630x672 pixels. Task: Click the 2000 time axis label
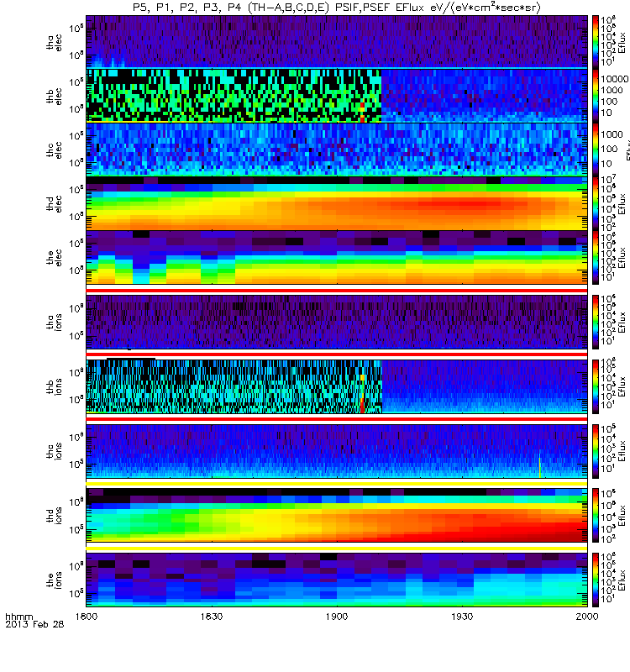pos(587,617)
